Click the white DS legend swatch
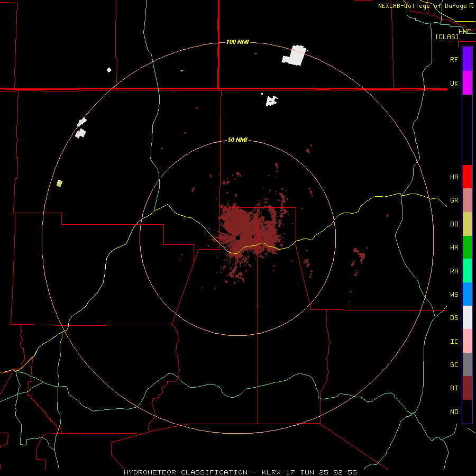Viewport: 476px width, 476px height. pos(467,317)
